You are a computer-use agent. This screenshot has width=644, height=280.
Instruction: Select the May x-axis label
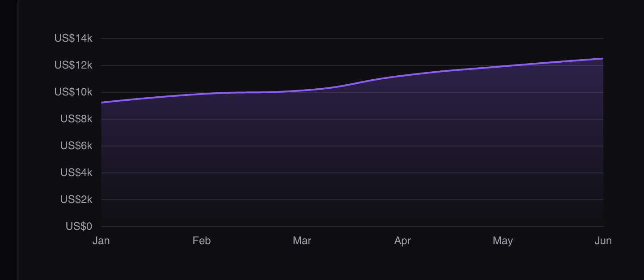[503, 241]
